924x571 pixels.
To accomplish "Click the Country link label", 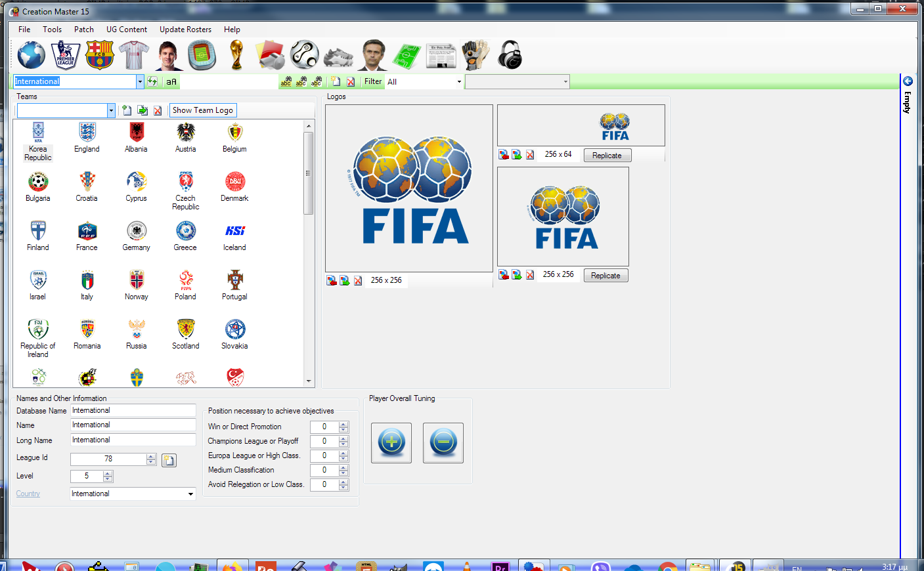I will (28, 494).
